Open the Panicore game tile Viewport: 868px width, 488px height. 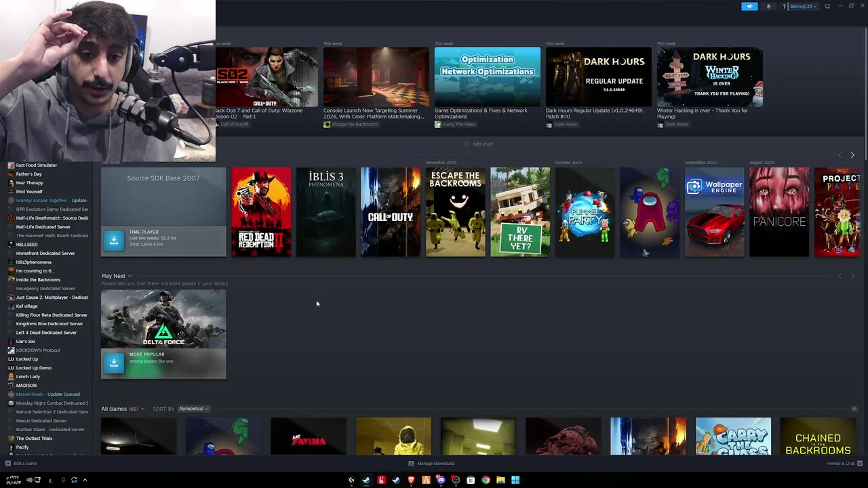[779, 212]
